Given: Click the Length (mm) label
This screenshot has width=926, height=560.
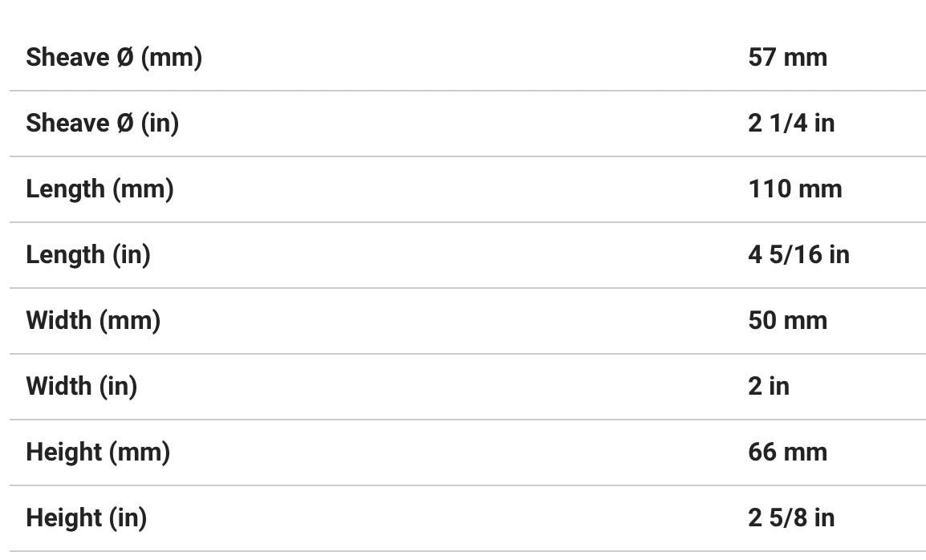Looking at the screenshot, I should (x=100, y=189).
